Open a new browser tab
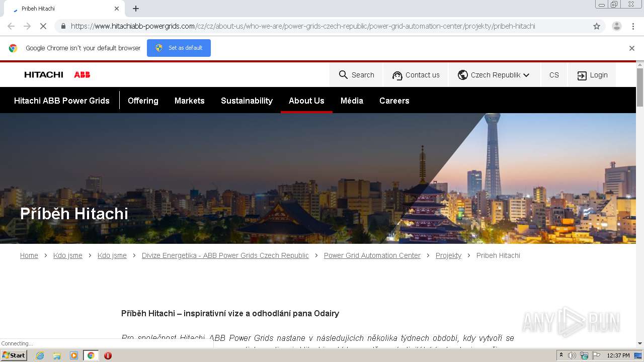 [136, 9]
